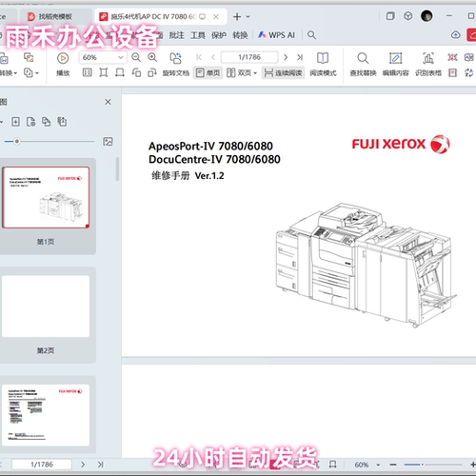Click the actual size view icon

(x=88, y=73)
